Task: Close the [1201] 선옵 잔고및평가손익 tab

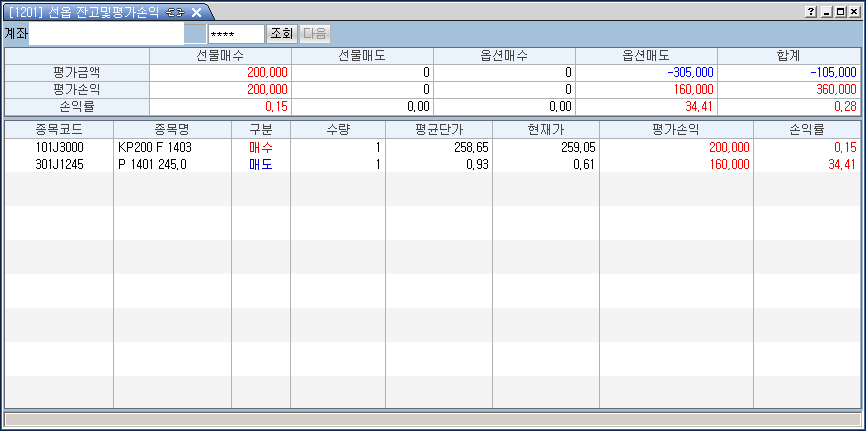Action: click(197, 12)
